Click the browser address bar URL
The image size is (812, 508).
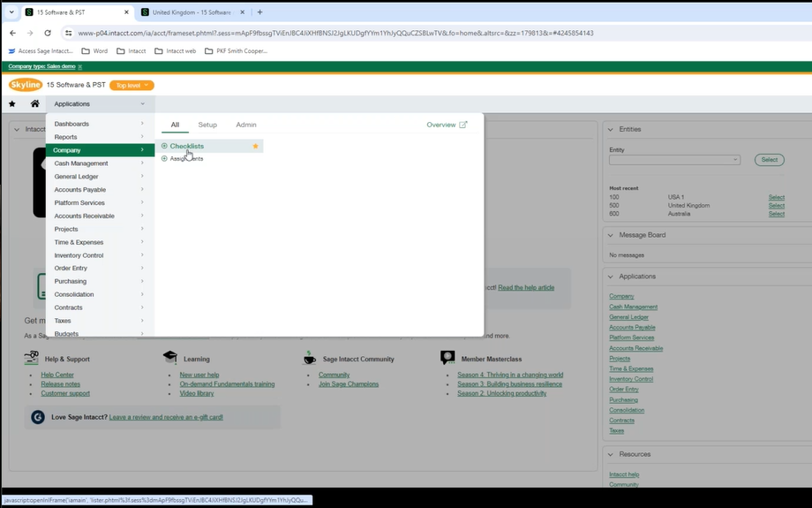pos(335,33)
